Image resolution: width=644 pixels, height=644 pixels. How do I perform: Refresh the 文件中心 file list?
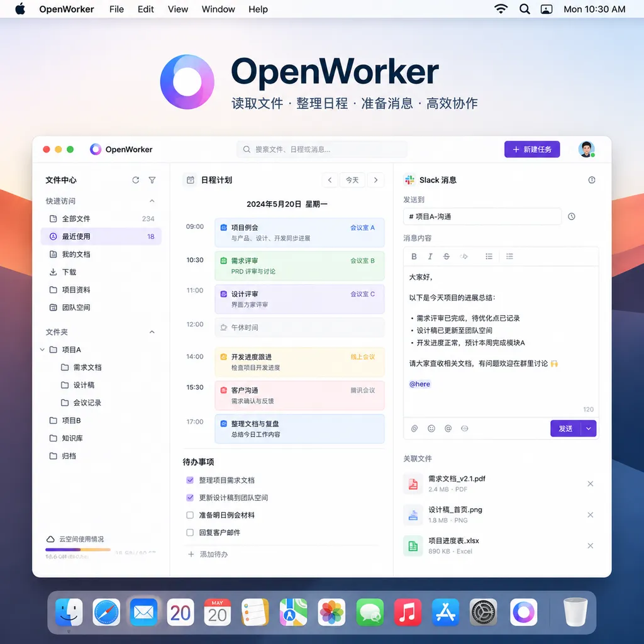[136, 180]
